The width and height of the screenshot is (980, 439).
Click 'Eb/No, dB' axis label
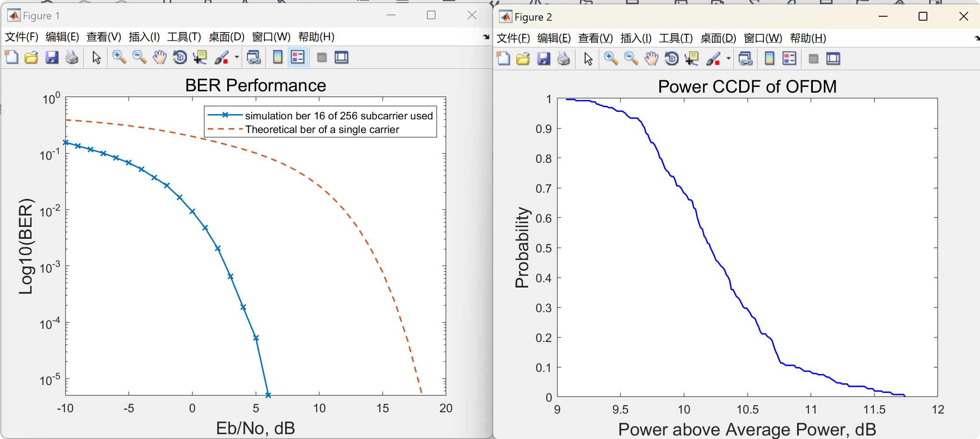[255, 428]
